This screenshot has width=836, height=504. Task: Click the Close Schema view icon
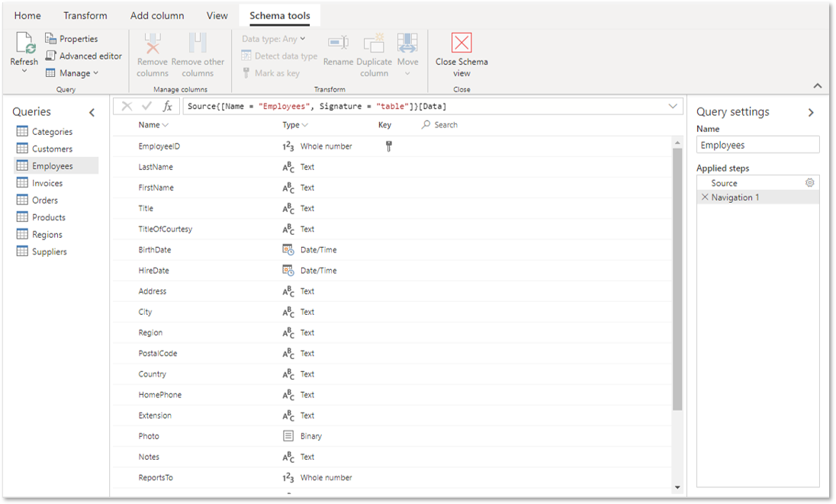point(461,43)
